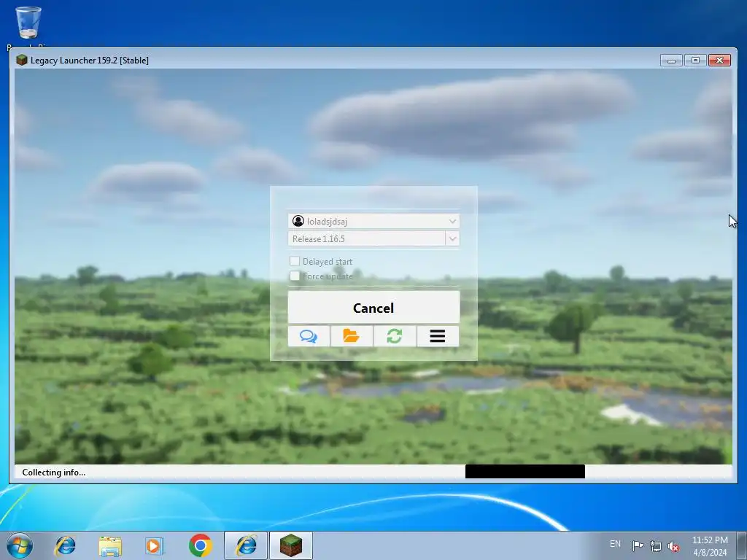Click the Collecting info... status text

[54, 472]
